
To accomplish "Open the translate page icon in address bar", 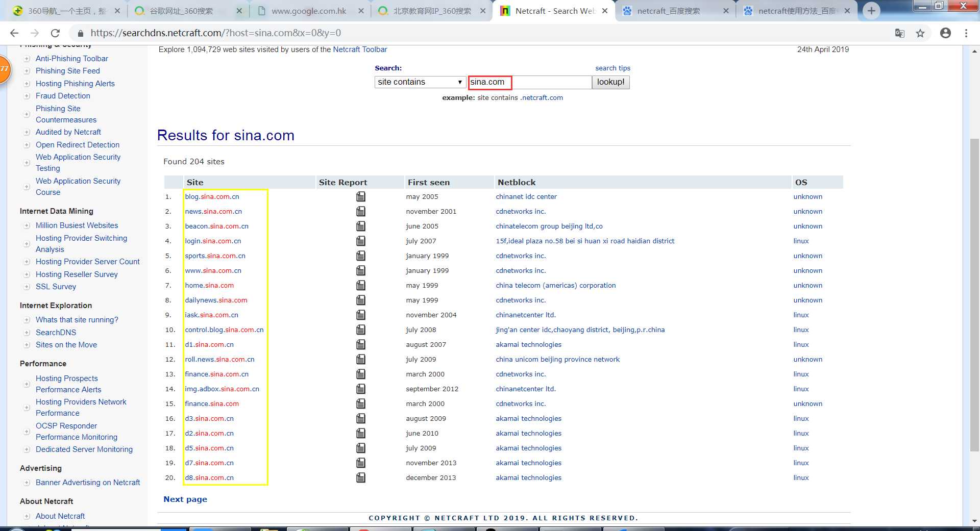I will click(x=900, y=33).
